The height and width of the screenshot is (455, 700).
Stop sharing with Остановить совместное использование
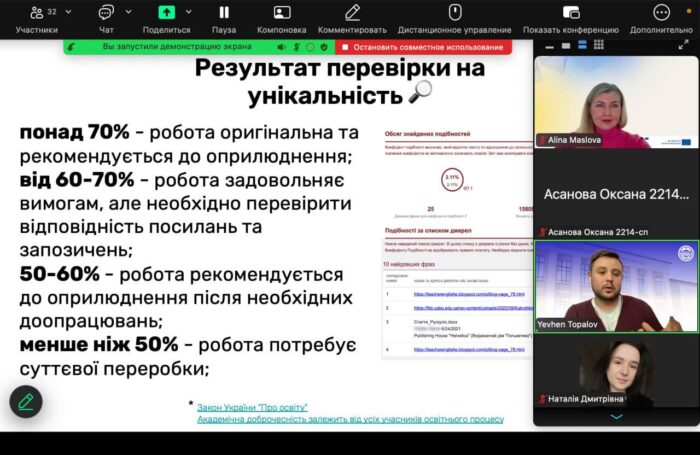coord(421,47)
